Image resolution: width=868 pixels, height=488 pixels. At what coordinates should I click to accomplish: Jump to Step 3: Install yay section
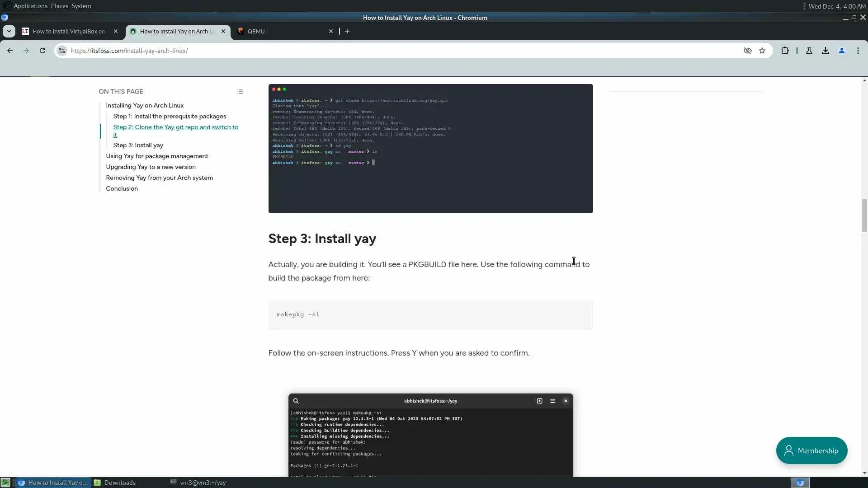(138, 145)
